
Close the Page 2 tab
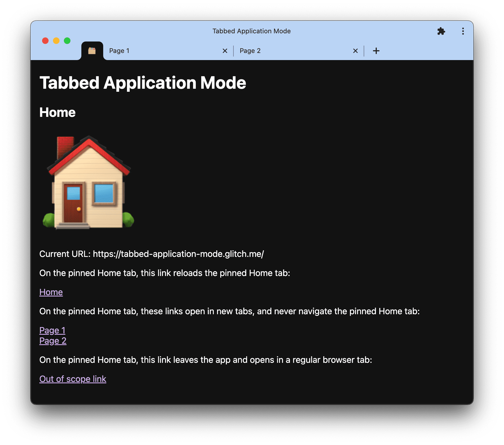(355, 51)
